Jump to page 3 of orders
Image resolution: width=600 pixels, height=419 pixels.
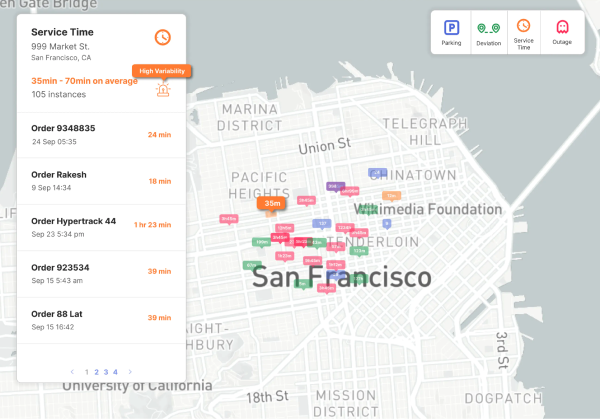106,372
